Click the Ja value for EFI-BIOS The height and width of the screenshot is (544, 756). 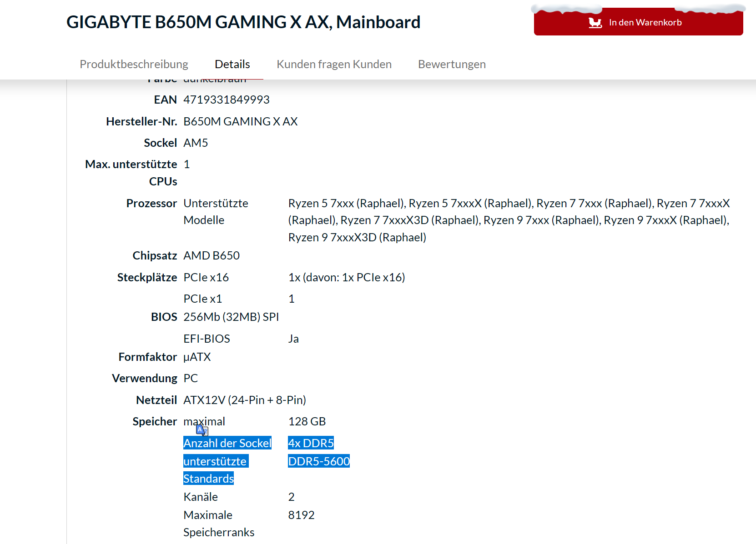point(293,339)
